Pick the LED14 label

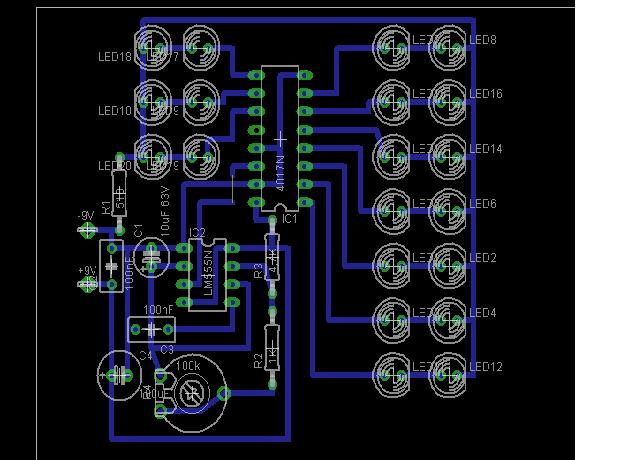point(486,149)
